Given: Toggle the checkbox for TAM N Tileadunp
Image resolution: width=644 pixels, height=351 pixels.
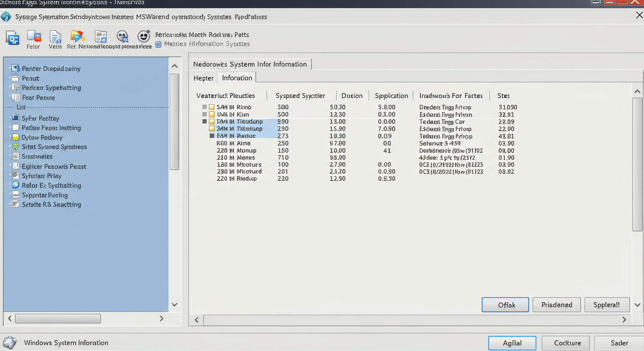Looking at the screenshot, I should click(x=204, y=122).
